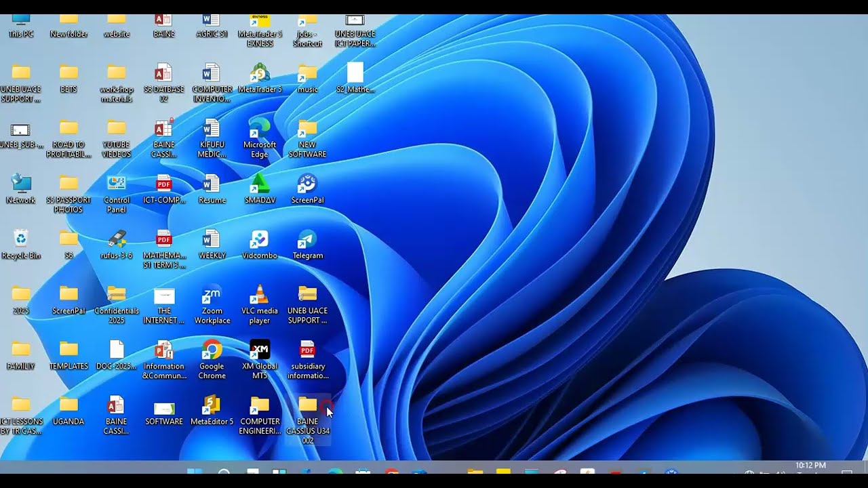Select the Resume Word document
This screenshot has height=488, width=868.
tap(212, 189)
